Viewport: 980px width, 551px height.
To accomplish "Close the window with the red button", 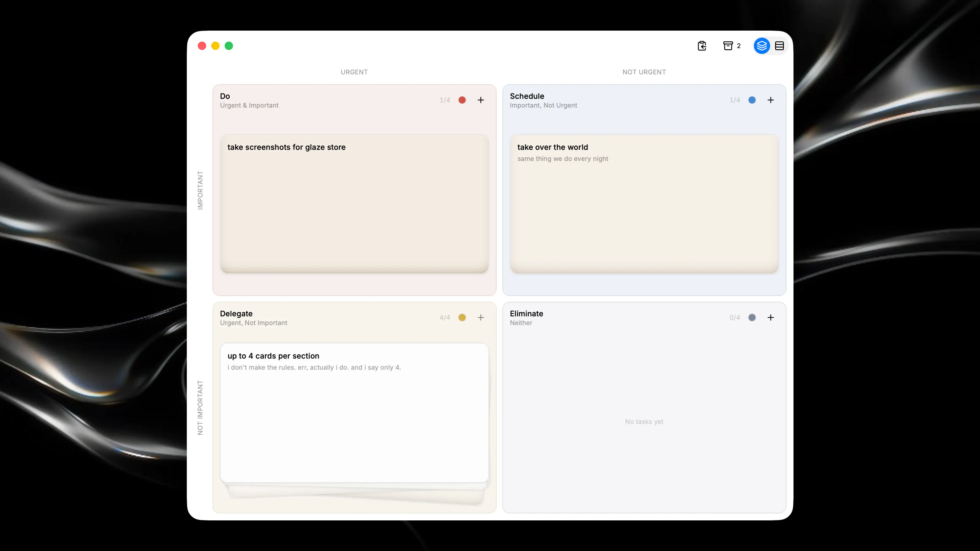I will [202, 46].
